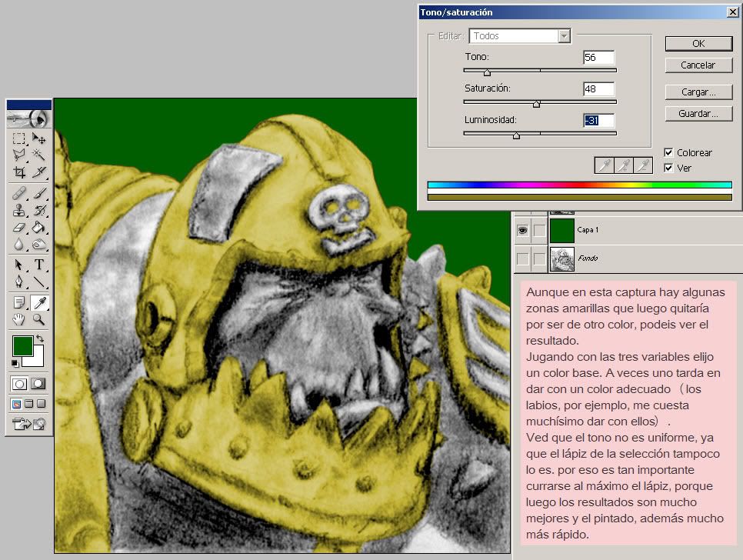Toggle the Ver preview checkbox
The image size is (743, 560).
[x=668, y=168]
